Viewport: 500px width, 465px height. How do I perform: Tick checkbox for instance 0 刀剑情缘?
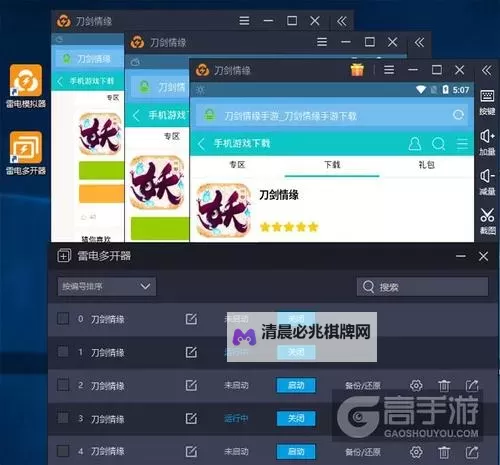pyautogui.click(x=63, y=318)
